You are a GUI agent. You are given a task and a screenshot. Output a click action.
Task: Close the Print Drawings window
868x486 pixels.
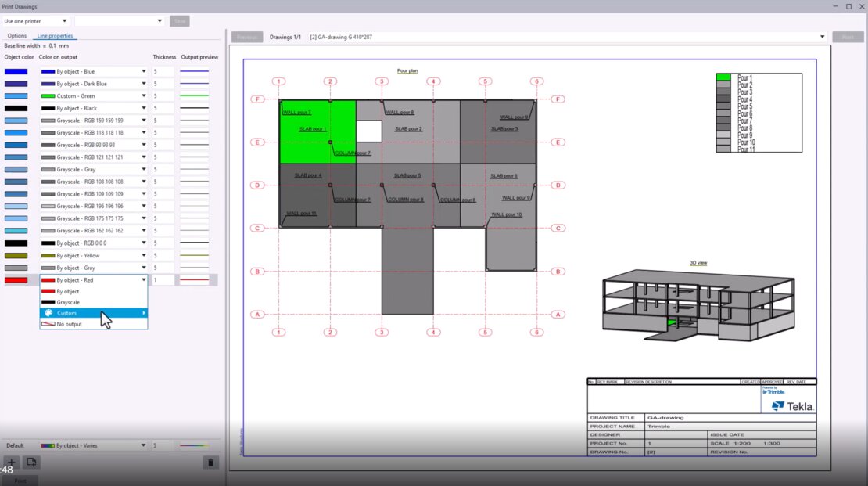(862, 6)
